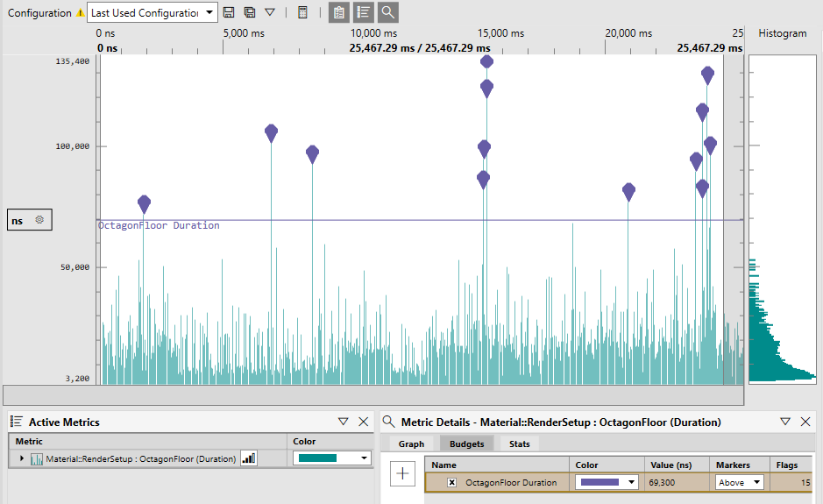
Task: Click the configuration warning triangle icon
Action: [80, 13]
